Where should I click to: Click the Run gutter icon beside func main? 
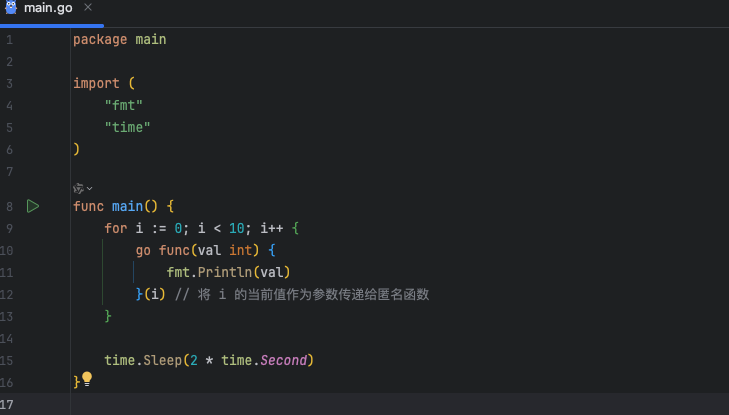point(33,206)
